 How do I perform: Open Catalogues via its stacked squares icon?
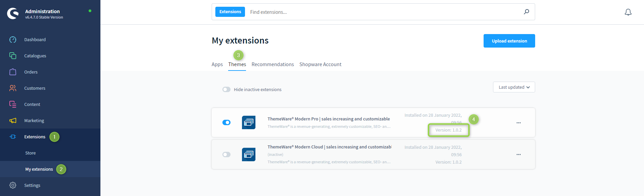13,56
